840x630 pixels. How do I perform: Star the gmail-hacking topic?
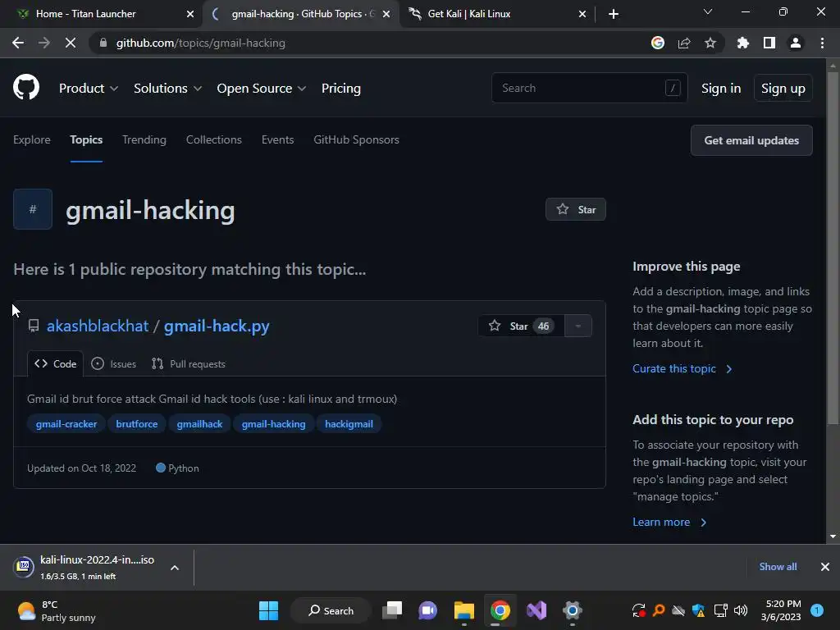(576, 209)
